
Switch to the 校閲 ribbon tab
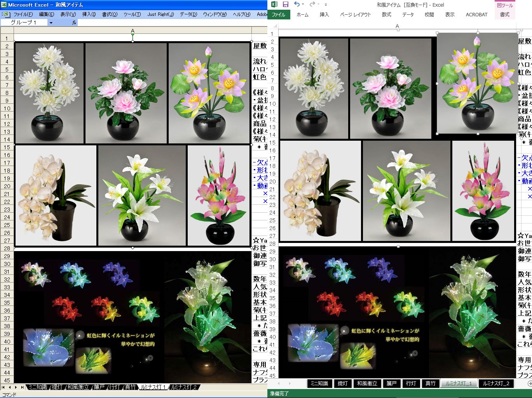(429, 14)
